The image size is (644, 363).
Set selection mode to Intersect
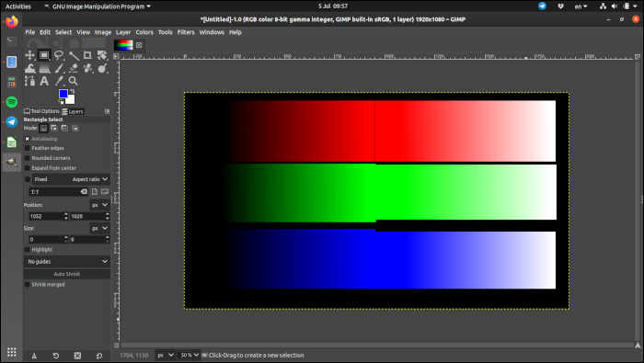(x=75, y=129)
